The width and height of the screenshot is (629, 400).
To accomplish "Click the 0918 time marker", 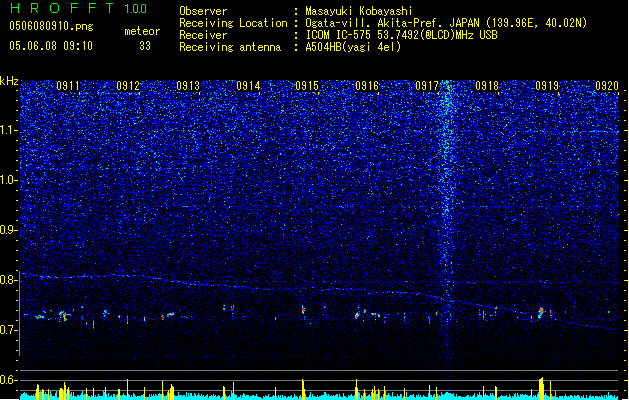I will [x=487, y=86].
